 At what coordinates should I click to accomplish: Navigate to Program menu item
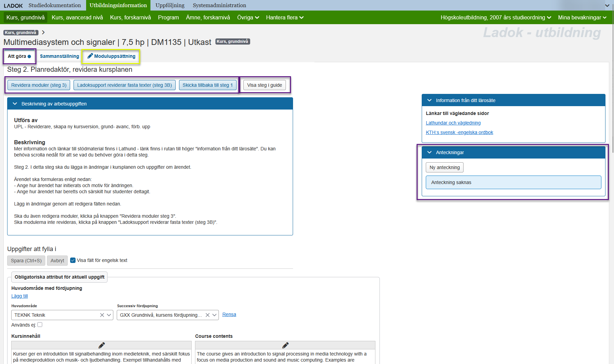[168, 17]
